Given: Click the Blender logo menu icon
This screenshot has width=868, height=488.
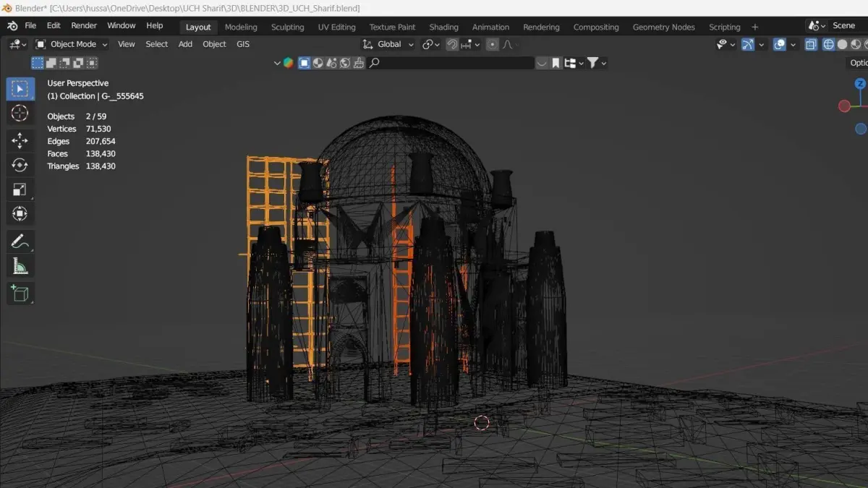Looking at the screenshot, I should 12,26.
